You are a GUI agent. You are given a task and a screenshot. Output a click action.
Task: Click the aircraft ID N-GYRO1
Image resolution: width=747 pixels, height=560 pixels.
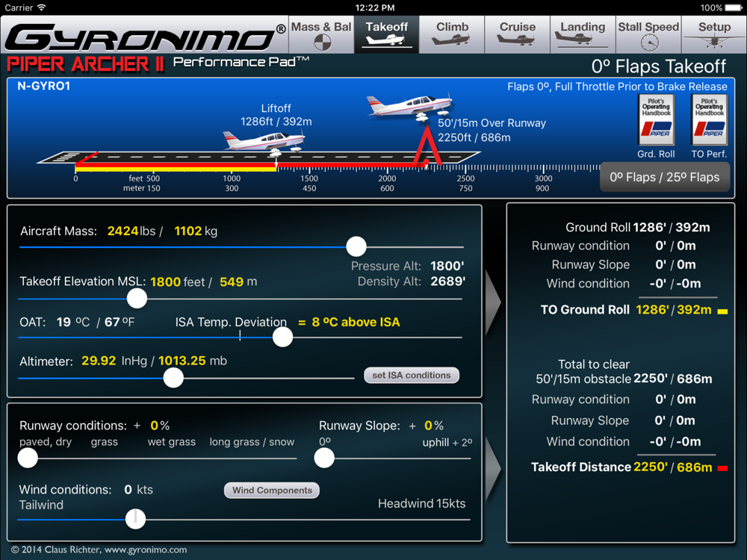44,86
